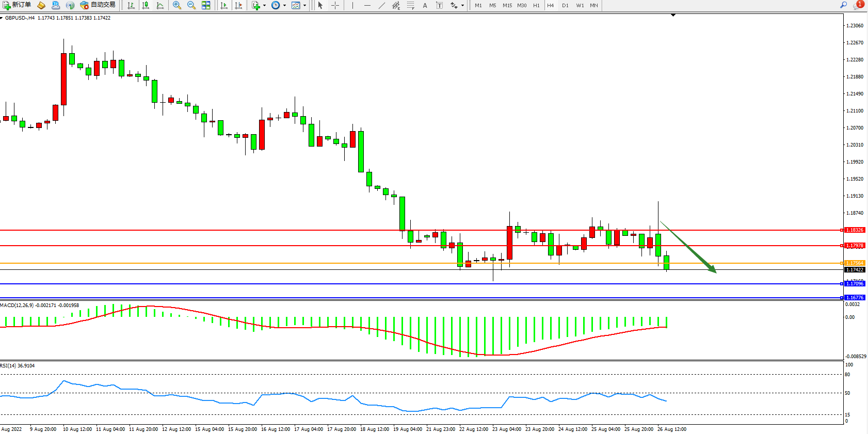Click the green arrow drawn on chart
This screenshot has width=868, height=434.
pos(689,248)
